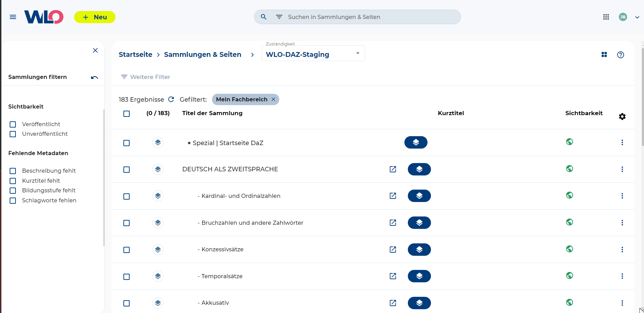Open table column settings gear
The image size is (644, 313).
tap(622, 117)
